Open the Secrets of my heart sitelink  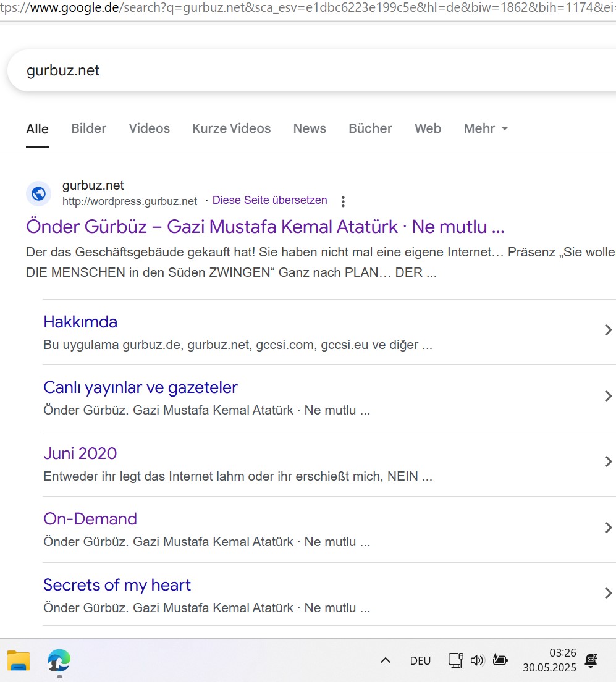tap(117, 585)
